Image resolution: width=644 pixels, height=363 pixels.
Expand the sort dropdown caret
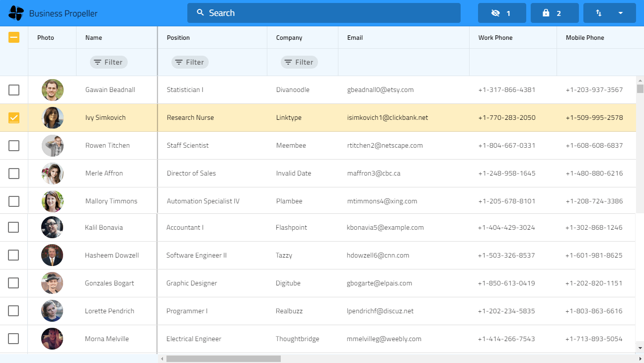pos(621,13)
